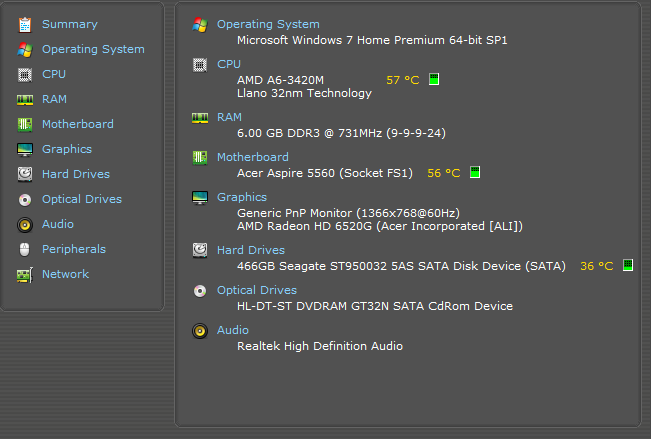Click the CPU temperature status indicator
This screenshot has height=439, width=651.
pos(434,79)
